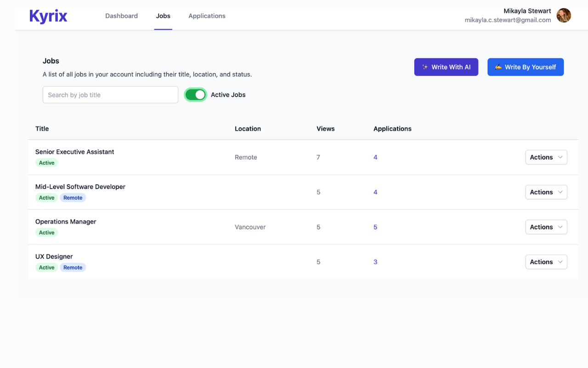Expand the Actions menu for UX Designer
This screenshot has width=588, height=368.
tap(546, 262)
